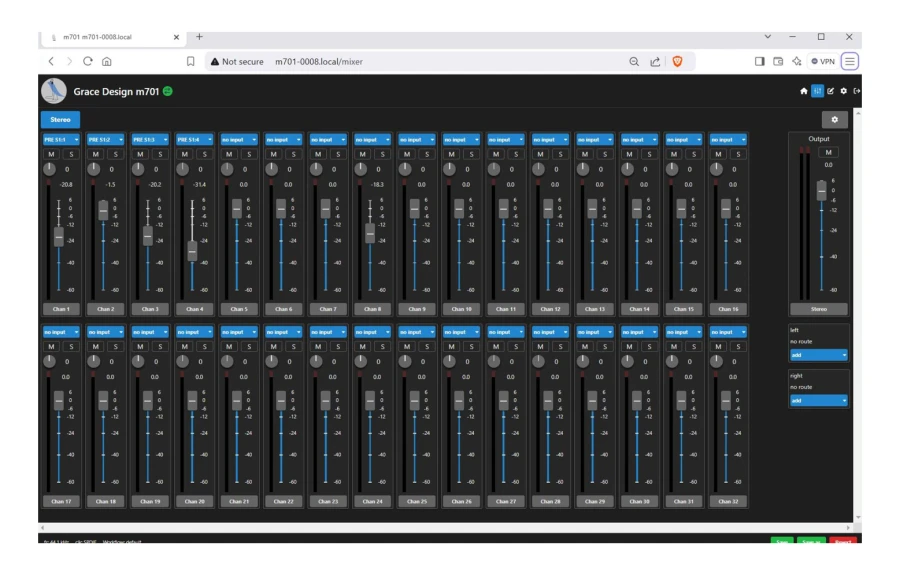Open the right route add dropdown

click(x=818, y=401)
